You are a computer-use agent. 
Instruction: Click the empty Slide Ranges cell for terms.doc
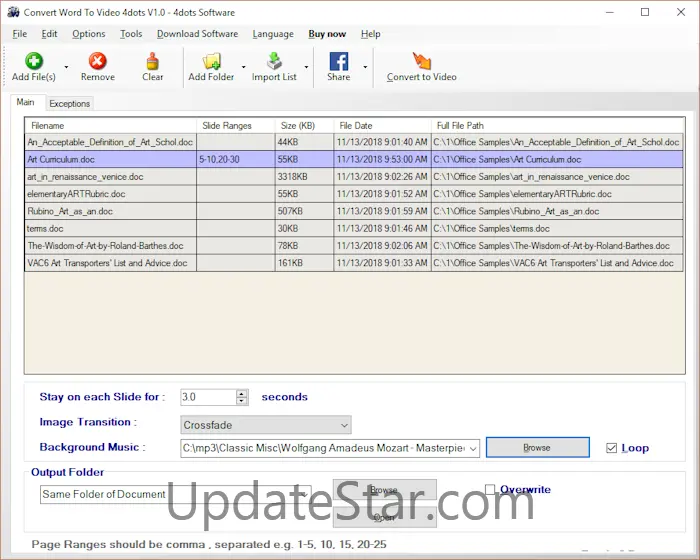(x=236, y=229)
